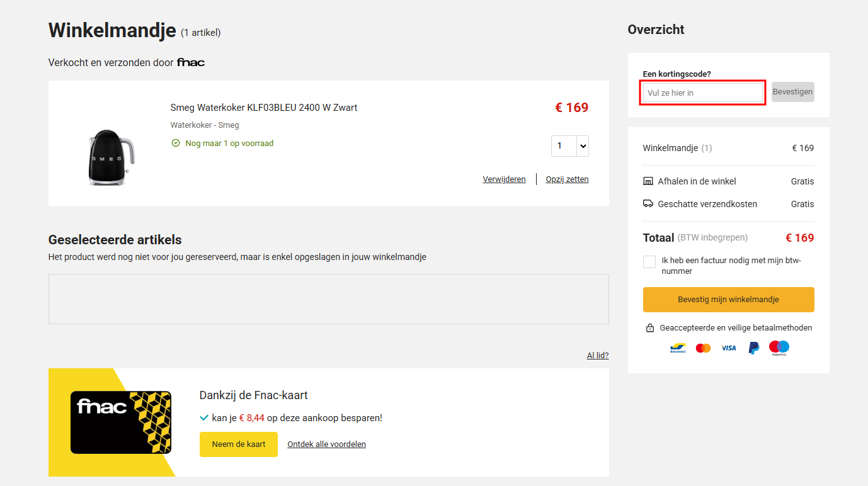
Task: Open the Al lid? link
Action: coord(597,354)
